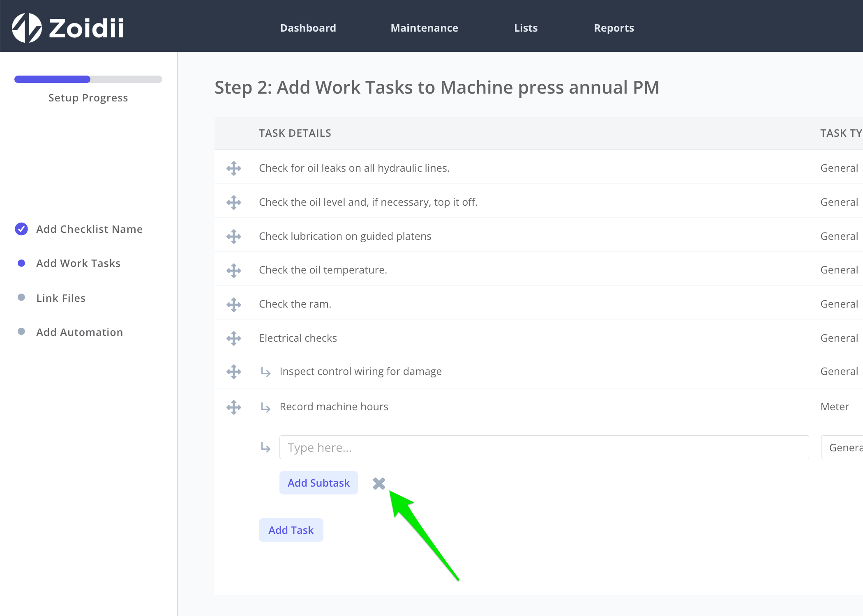Image resolution: width=863 pixels, height=616 pixels.
Task: Click the bullet beside Add Automation
Action: (x=21, y=331)
